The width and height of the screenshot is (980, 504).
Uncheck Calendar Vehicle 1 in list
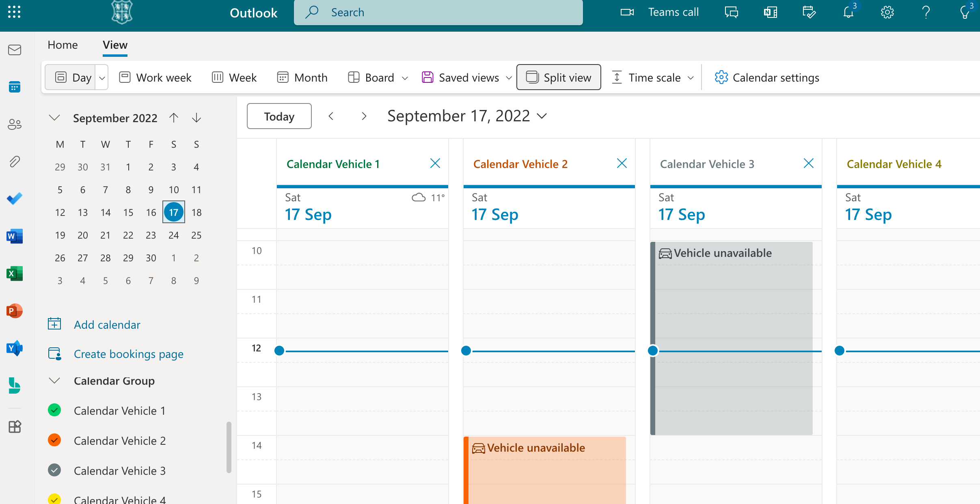[x=54, y=410]
